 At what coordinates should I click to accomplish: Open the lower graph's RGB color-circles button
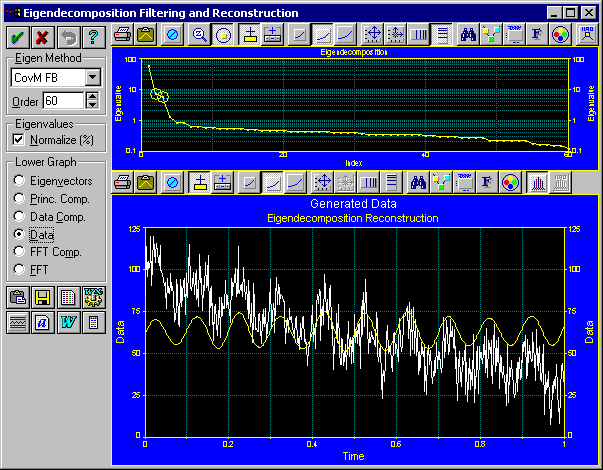[x=510, y=182]
